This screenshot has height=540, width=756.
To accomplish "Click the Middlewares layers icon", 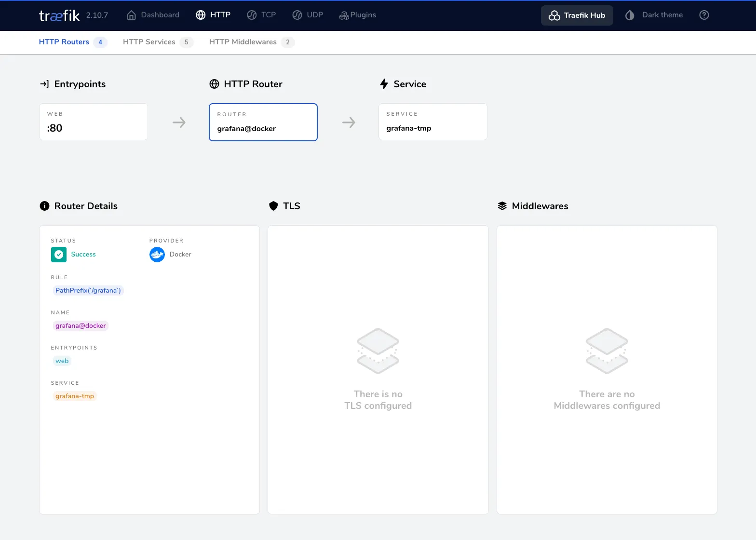I will click(502, 206).
